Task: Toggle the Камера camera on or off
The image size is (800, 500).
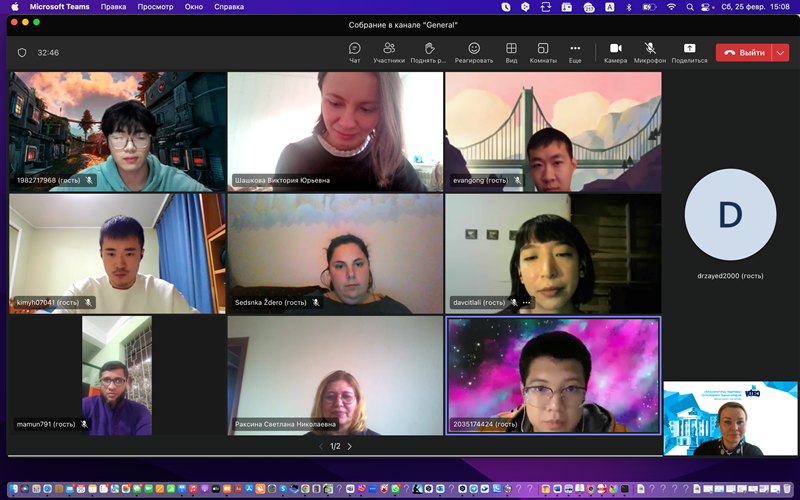Action: [615, 53]
